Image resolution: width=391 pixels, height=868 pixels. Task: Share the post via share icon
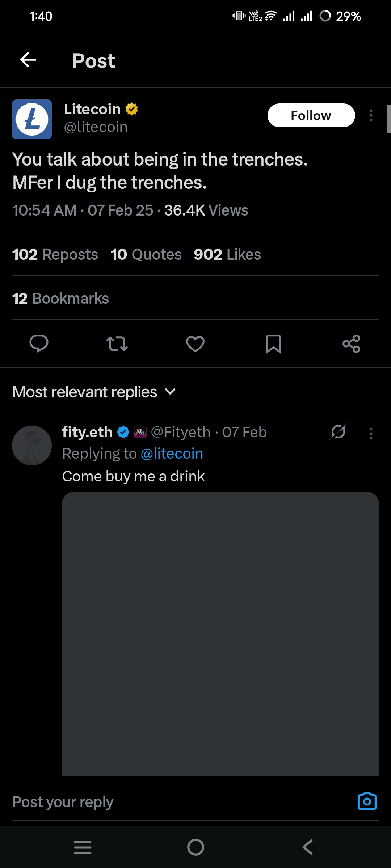pyautogui.click(x=351, y=344)
